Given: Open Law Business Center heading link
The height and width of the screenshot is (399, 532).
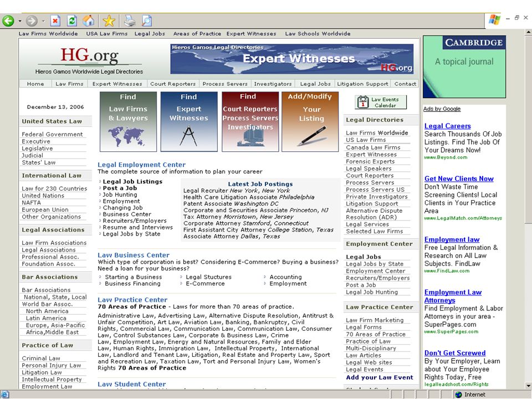Looking at the screenshot, I should (134, 255).
